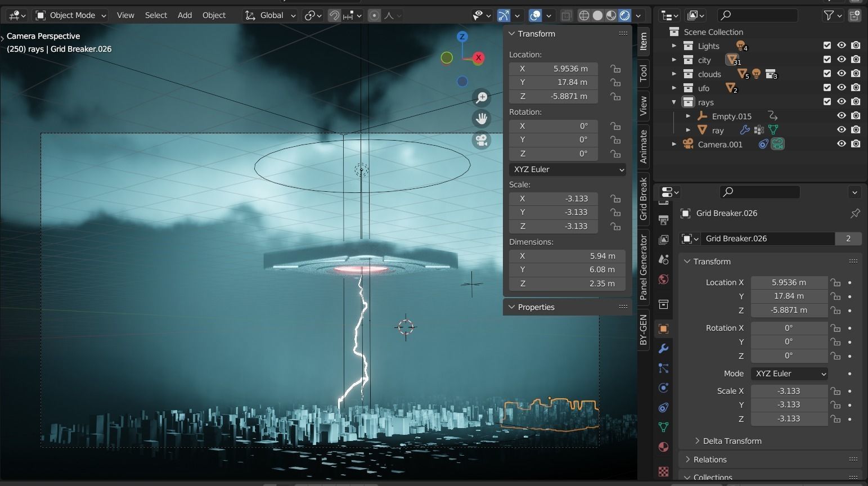This screenshot has width=868, height=486.
Task: Open the Output properties printer tab
Action: point(664,220)
